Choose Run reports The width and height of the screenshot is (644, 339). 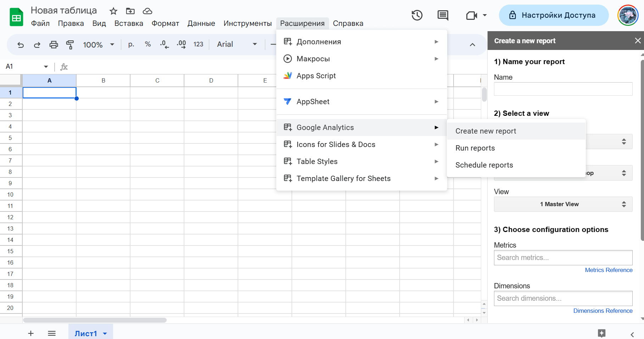click(516, 148)
